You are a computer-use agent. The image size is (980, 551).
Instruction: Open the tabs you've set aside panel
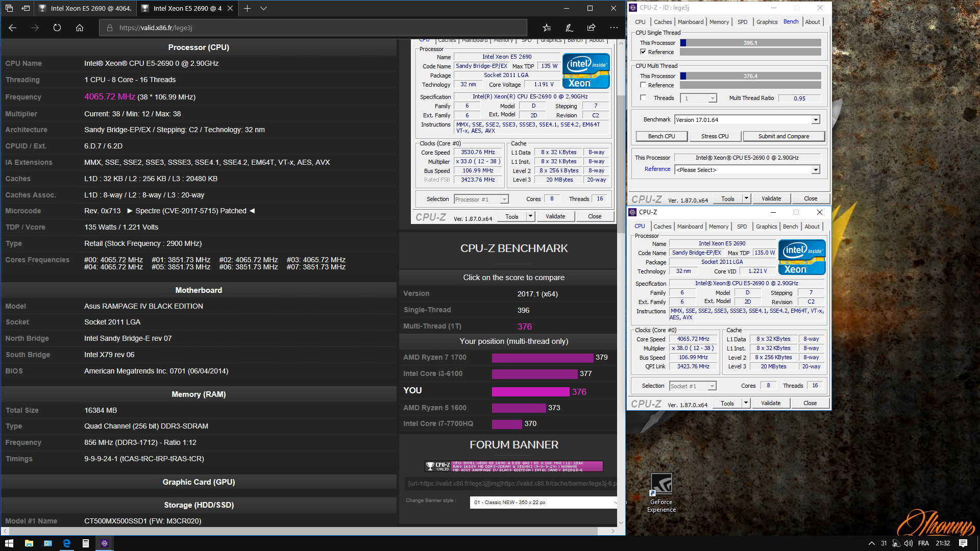click(x=9, y=8)
